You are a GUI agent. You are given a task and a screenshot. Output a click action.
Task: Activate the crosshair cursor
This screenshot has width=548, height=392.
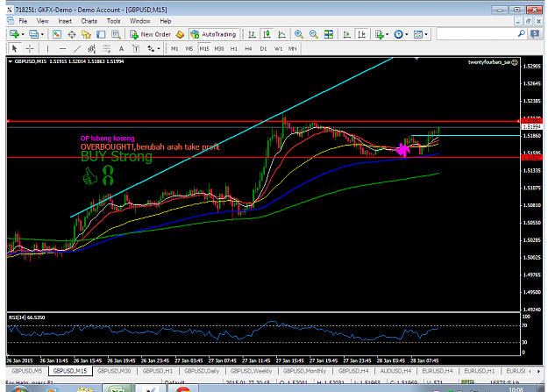[30, 49]
